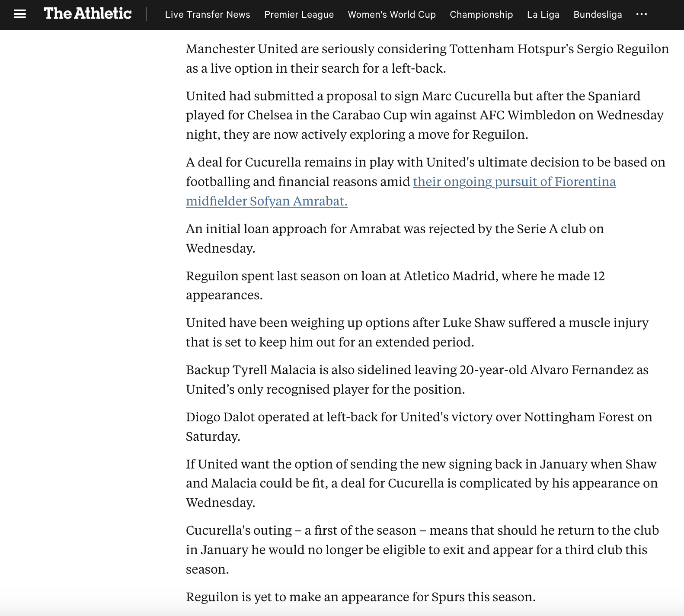Open the Championship section
This screenshot has height=616, width=684.
click(x=481, y=14)
